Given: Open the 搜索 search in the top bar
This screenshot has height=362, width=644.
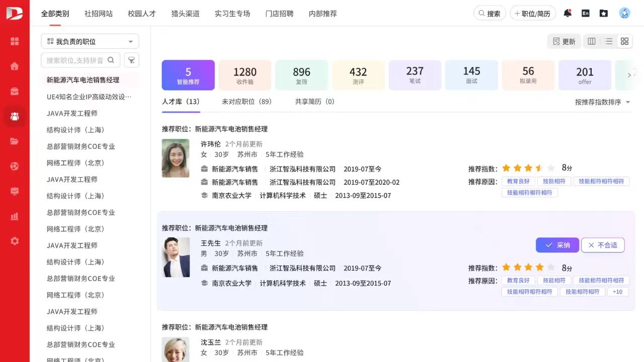Looking at the screenshot, I should coord(489,13).
